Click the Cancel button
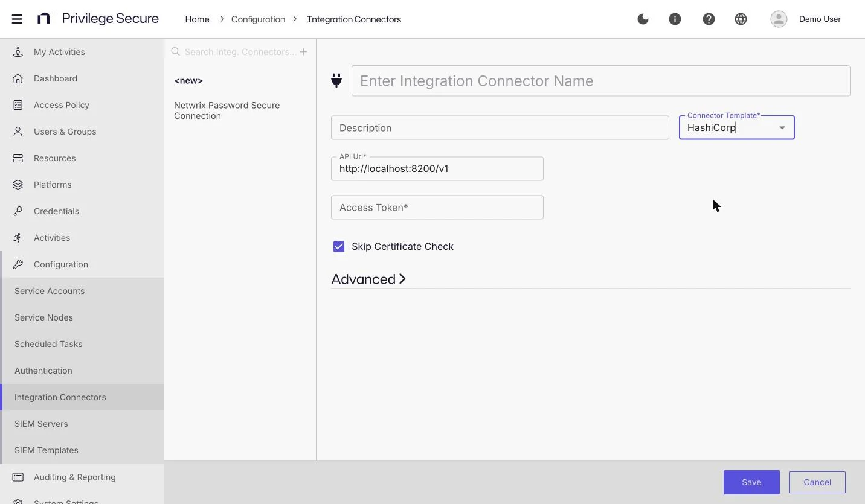 coord(817,482)
